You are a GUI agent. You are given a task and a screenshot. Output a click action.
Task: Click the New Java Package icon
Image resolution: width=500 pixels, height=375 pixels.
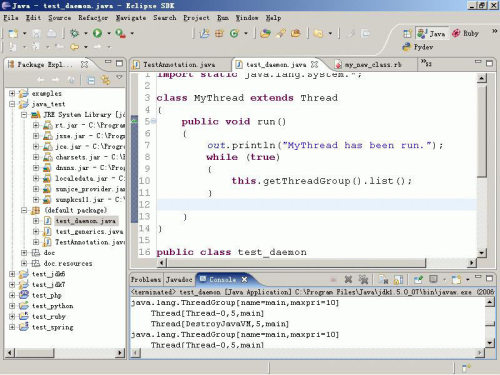(219, 33)
